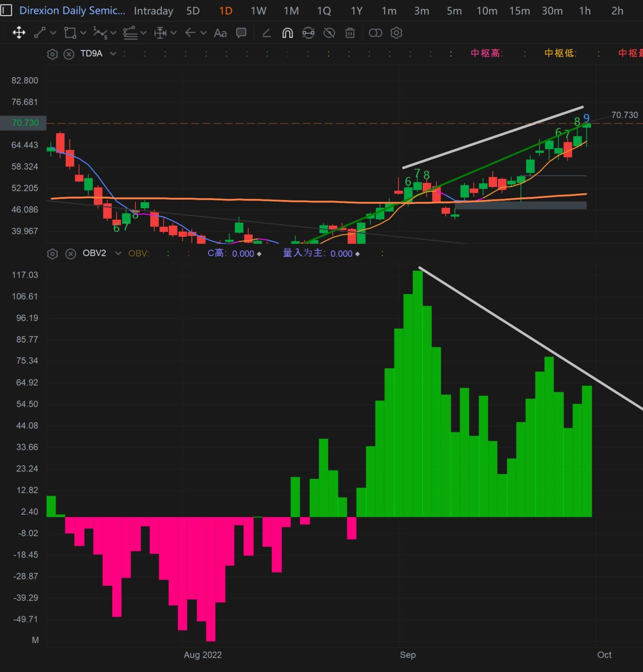
Task: Open OBV2 indicator settings gear
Action: [52, 254]
